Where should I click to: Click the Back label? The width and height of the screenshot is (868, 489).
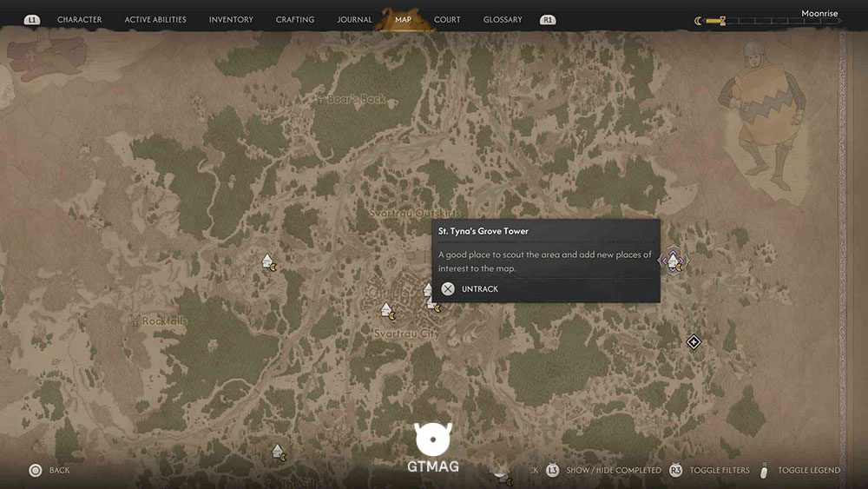[59, 470]
